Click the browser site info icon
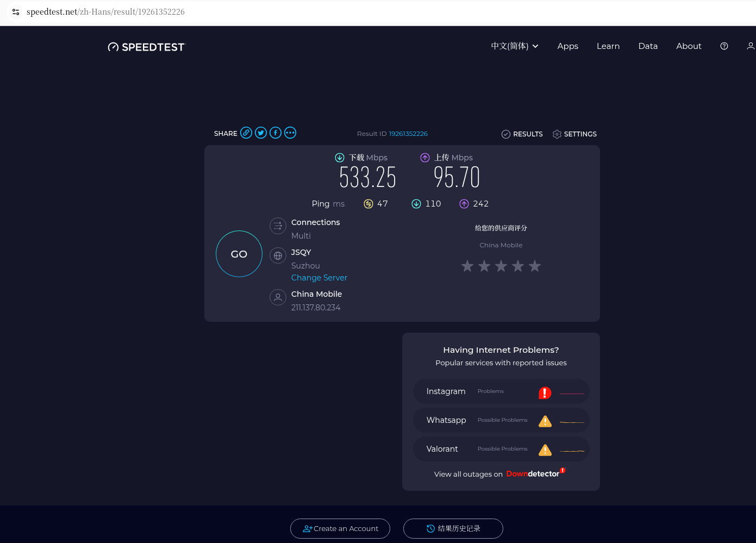Viewport: 756px width, 543px height. 16,11
